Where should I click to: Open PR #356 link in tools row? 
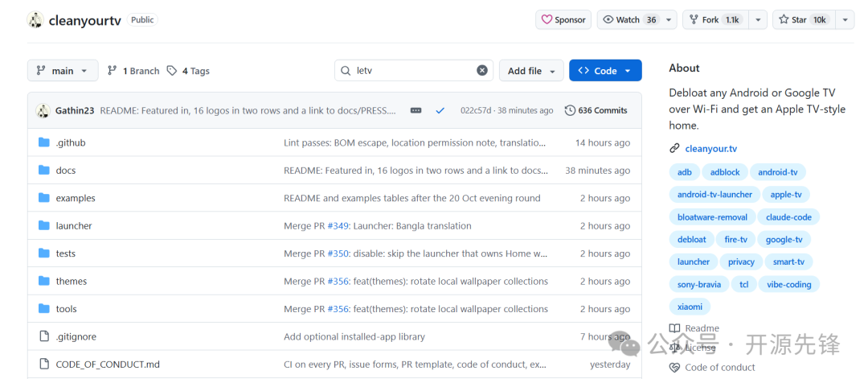(338, 309)
